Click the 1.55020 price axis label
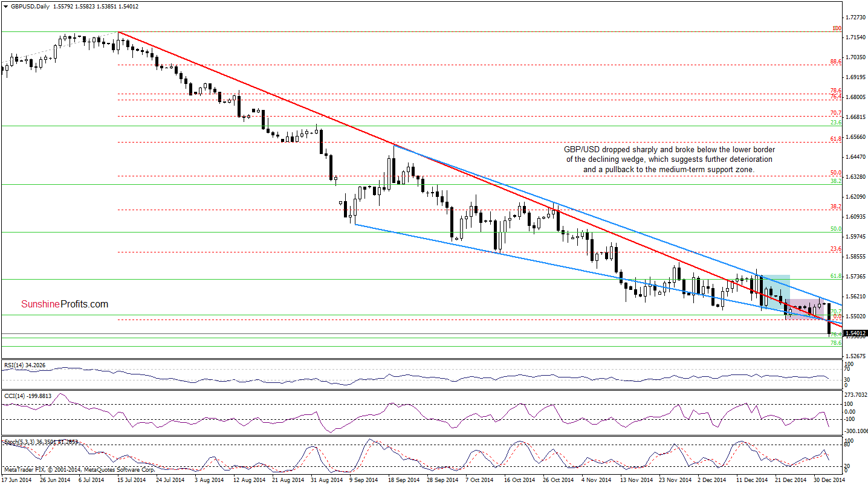This screenshot has width=868, height=485. 855,316
